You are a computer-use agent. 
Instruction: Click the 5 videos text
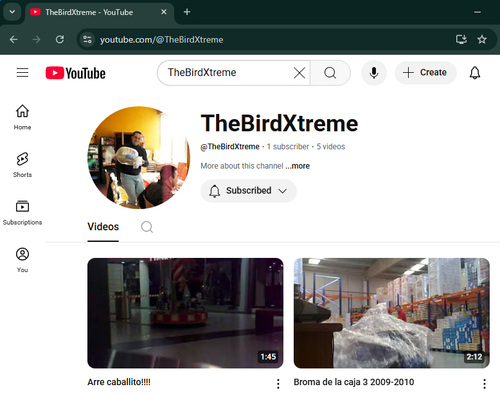pyautogui.click(x=331, y=147)
